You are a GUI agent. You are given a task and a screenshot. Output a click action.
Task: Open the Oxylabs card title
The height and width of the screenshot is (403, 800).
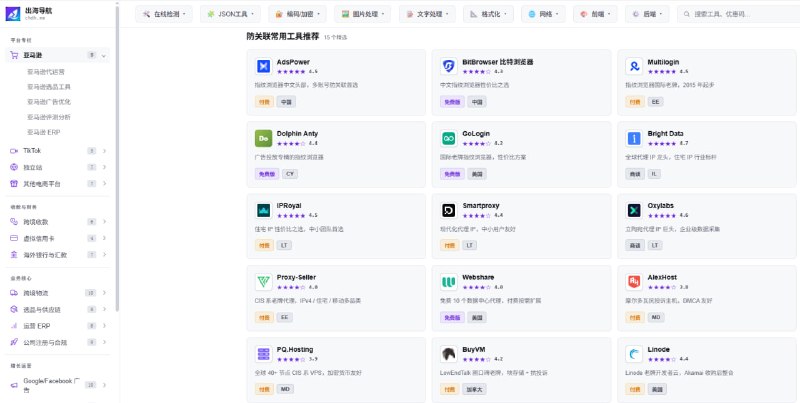(x=661, y=206)
